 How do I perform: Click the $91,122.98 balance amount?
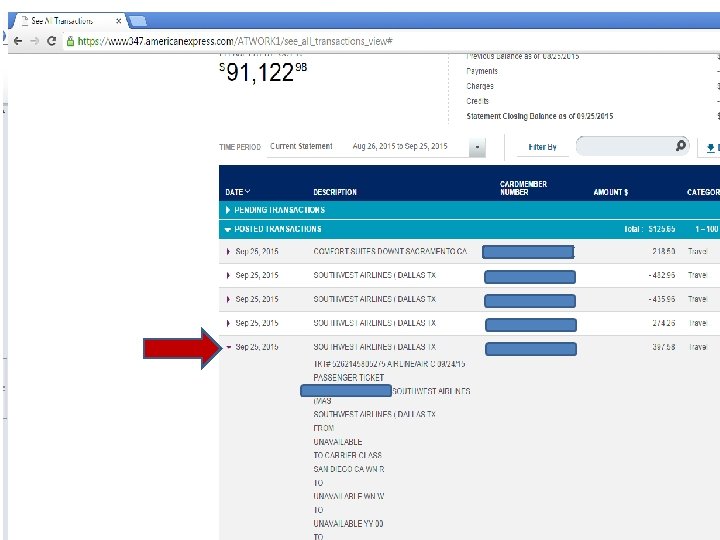click(x=263, y=72)
